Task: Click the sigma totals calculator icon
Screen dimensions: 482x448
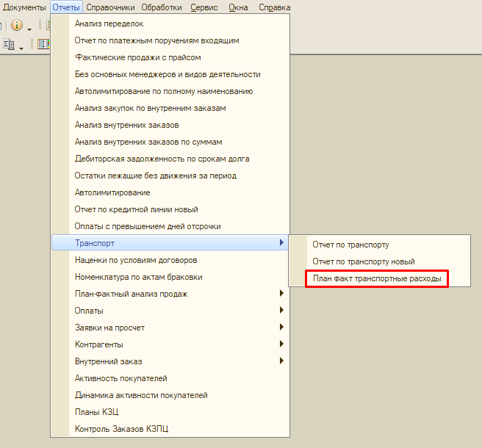Action: coord(9,45)
